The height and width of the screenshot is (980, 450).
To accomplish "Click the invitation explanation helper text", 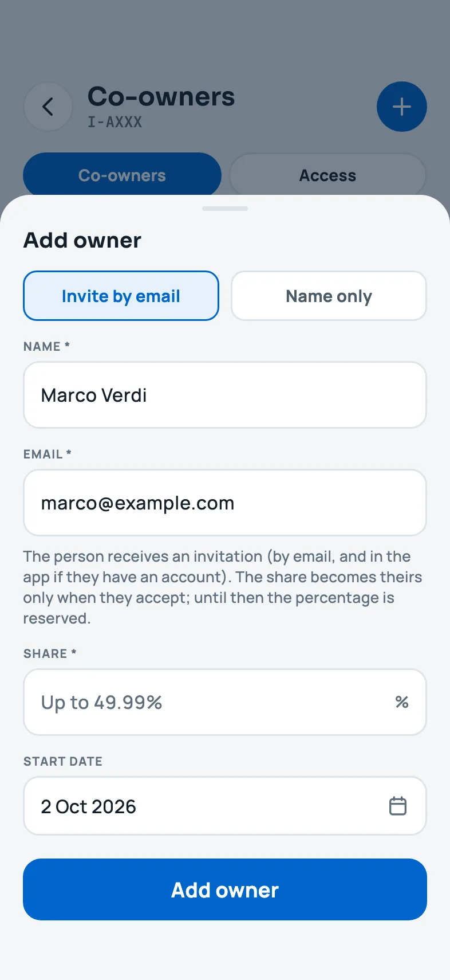I will [223, 587].
